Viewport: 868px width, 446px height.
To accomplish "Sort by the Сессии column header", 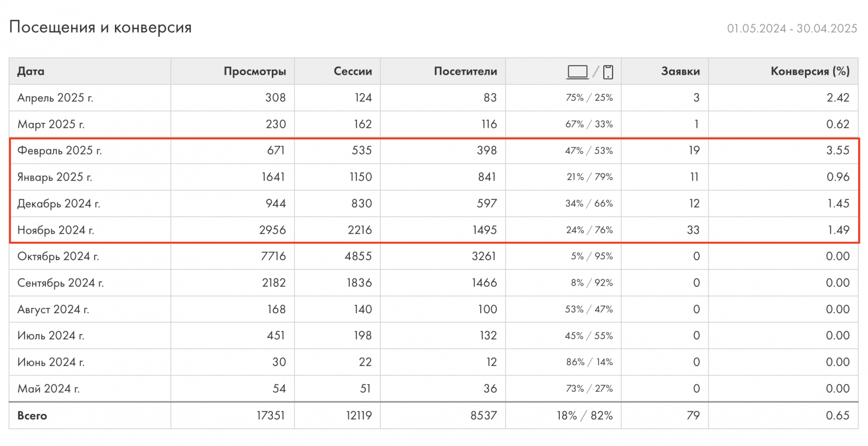I will (x=353, y=72).
